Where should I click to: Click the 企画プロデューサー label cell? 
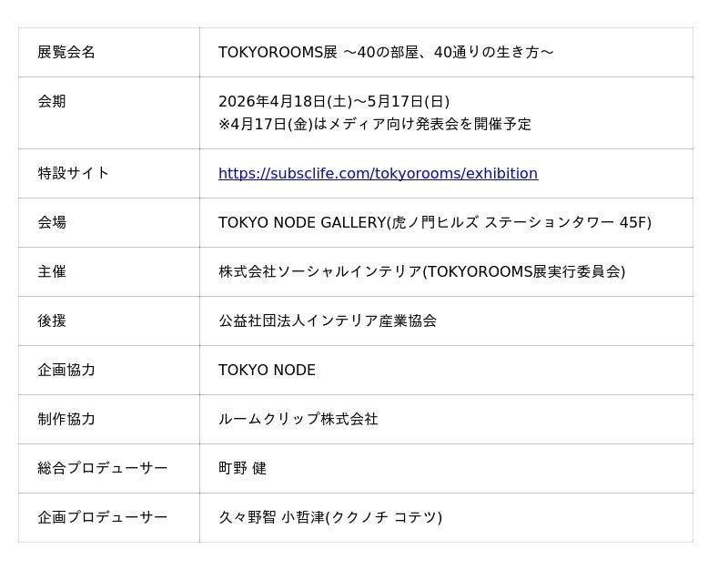click(103, 517)
